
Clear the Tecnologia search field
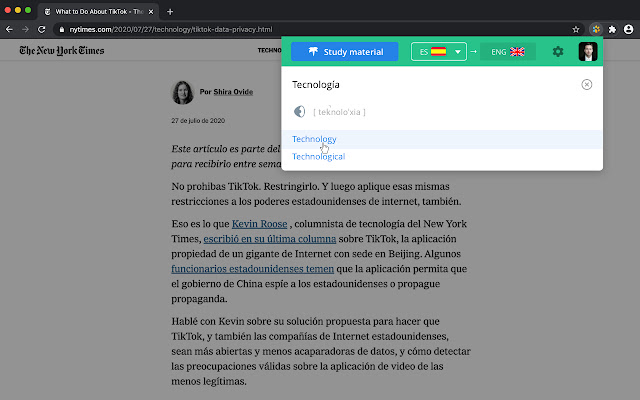[586, 85]
